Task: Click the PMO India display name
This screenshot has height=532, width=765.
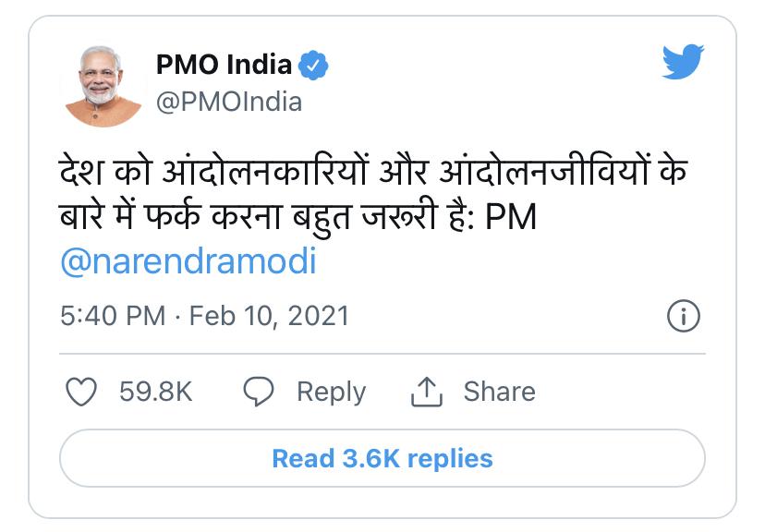Action: [x=225, y=65]
